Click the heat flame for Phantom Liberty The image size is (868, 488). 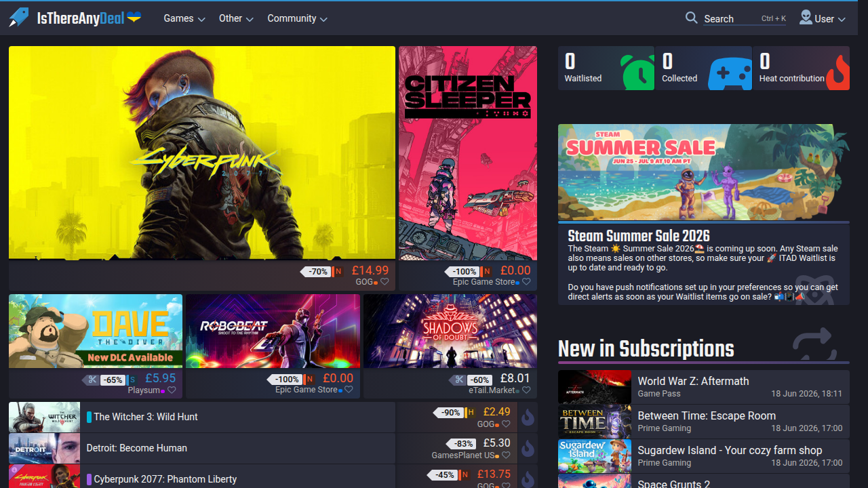528,479
